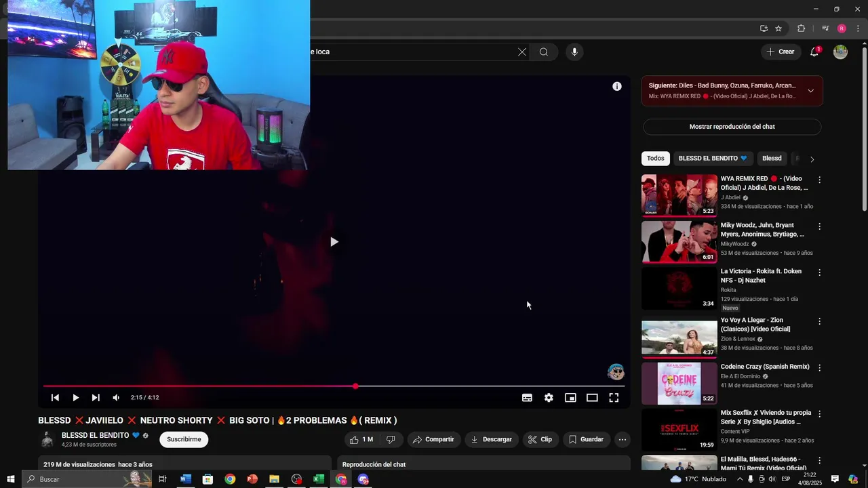Image resolution: width=868 pixels, height=488 pixels.
Task: Click the large play overlay on video
Action: [334, 241]
